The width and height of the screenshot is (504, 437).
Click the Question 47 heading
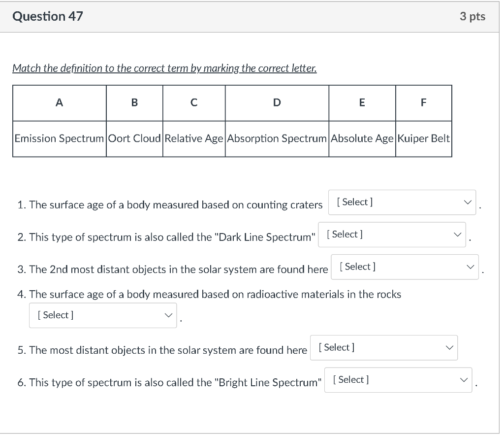click(48, 16)
